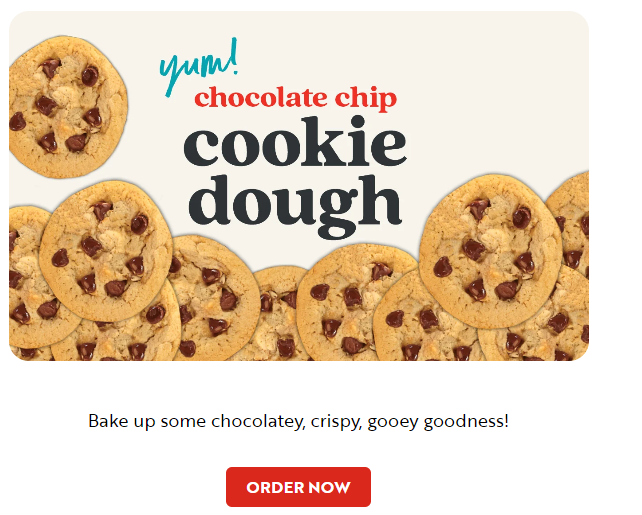This screenshot has height=515, width=642.
Task: Click the large black word "cookie"
Action: (x=295, y=142)
